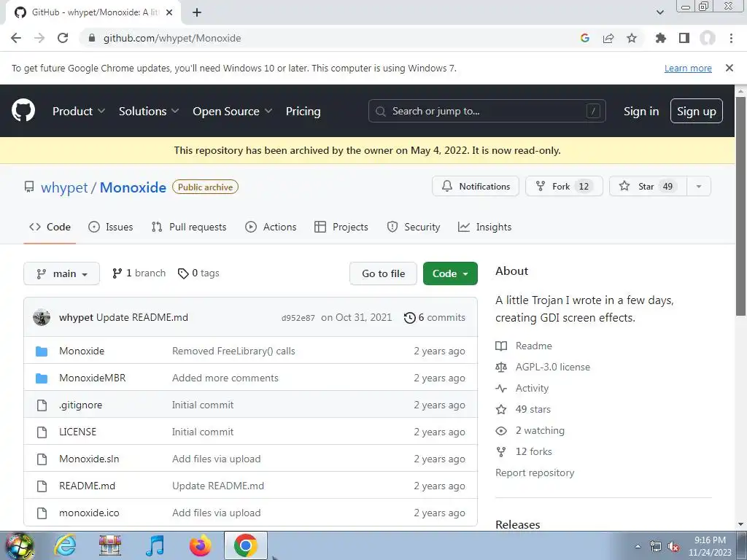Open the Chrome profile avatar
The height and width of the screenshot is (560, 747).
coord(708,38)
